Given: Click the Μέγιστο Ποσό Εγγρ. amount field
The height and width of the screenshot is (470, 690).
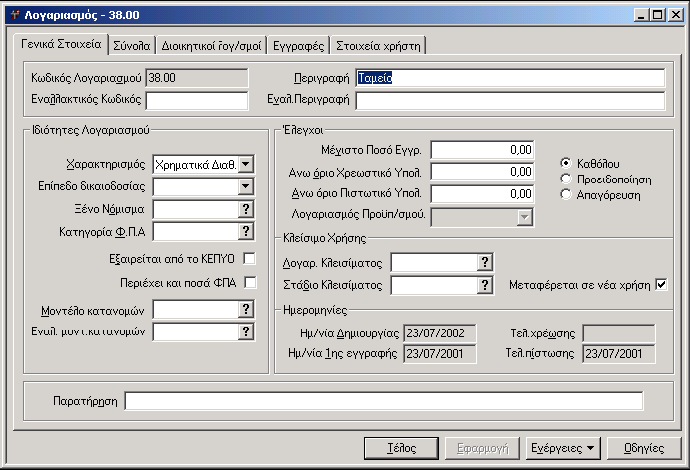Looking at the screenshot, I should click(482, 150).
